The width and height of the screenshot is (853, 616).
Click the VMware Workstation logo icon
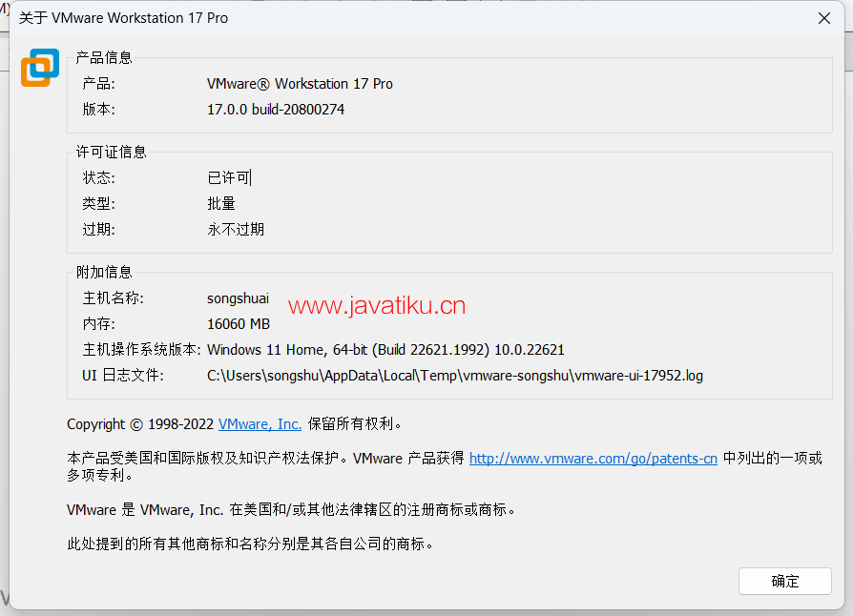40,68
